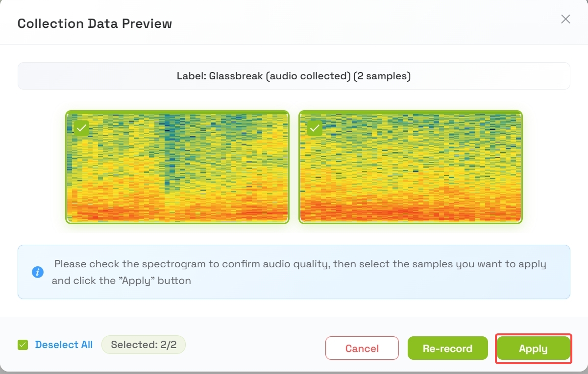Close the Collection Data Preview dialog
The image size is (588, 374).
pos(565,19)
